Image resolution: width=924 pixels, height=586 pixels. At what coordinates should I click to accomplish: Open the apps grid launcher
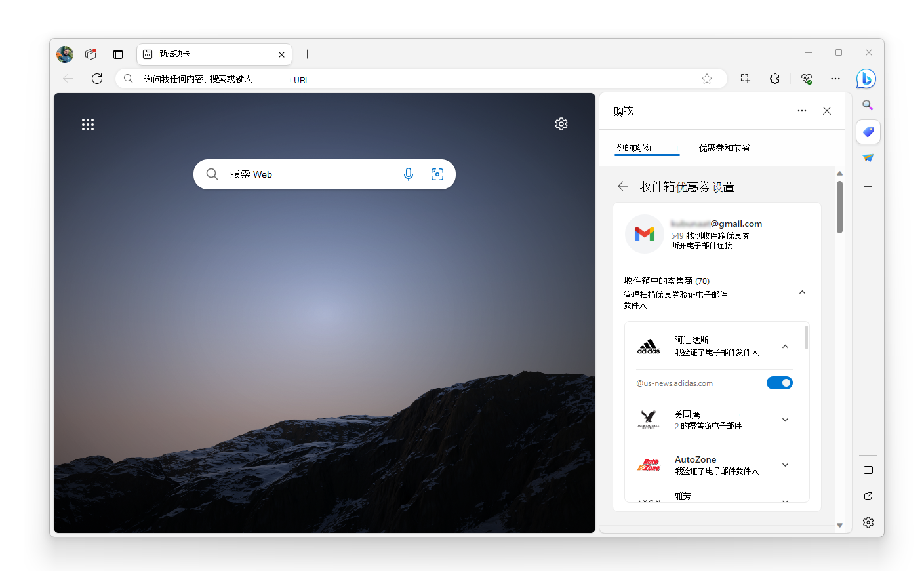tap(88, 125)
